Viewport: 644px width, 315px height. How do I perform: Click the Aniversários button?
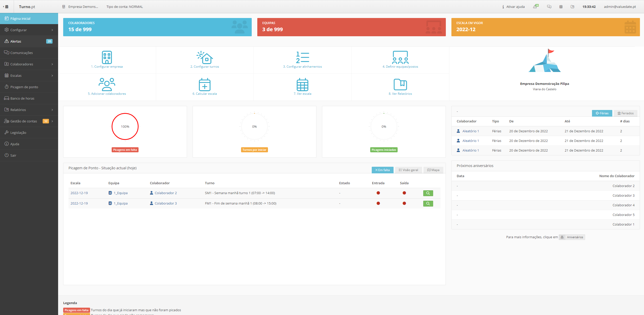572,237
